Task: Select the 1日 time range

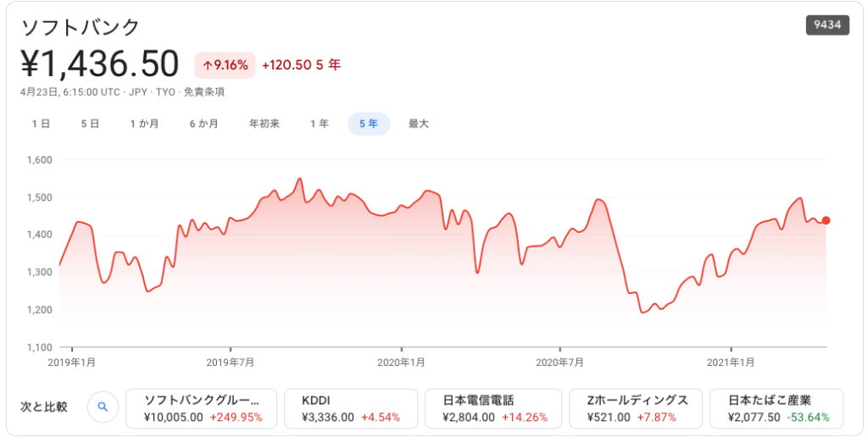Action: click(x=41, y=124)
